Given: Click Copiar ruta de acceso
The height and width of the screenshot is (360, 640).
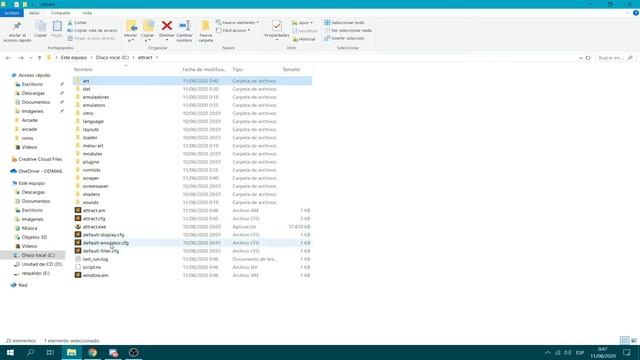Looking at the screenshot, I should tap(92, 31).
